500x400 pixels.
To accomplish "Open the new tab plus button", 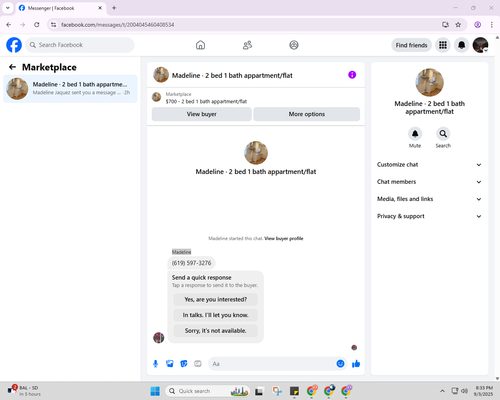I will (114, 8).
